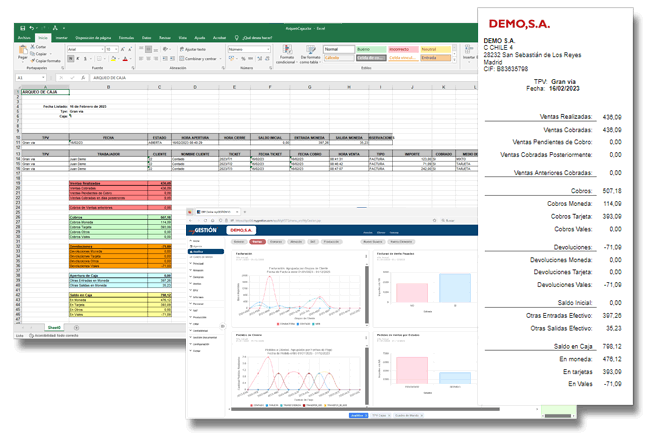The height and width of the screenshot is (433, 650).
Task: Switch to the Fórmulas ribbon tab
Action: pos(126,38)
